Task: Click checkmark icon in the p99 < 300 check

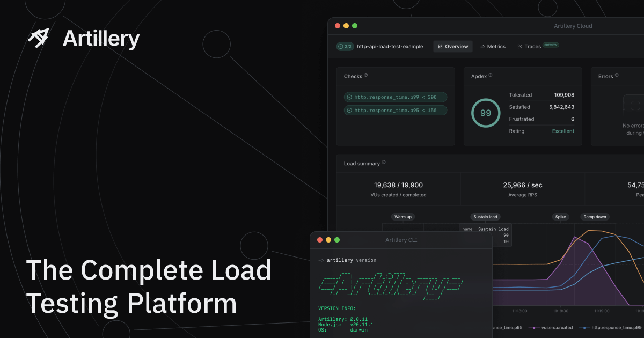Action: (x=349, y=97)
